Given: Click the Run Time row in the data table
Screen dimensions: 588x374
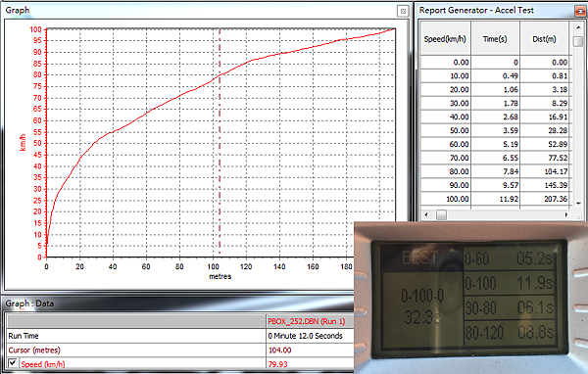Looking at the screenshot, I should 180,336.
